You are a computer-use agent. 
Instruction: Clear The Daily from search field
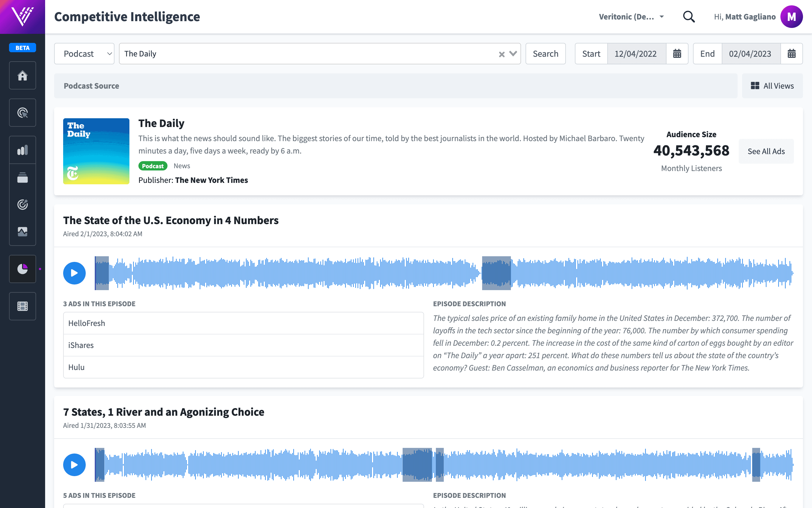pyautogui.click(x=502, y=54)
